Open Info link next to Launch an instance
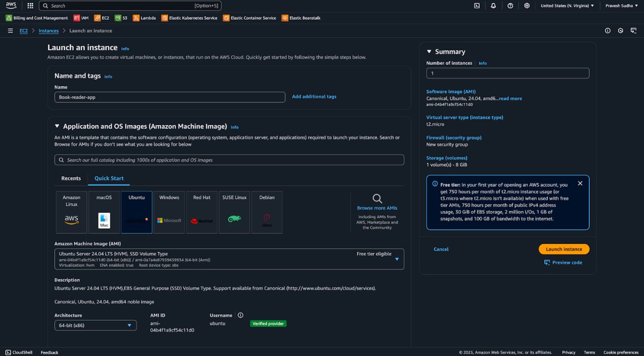The image size is (644, 356). pyautogui.click(x=125, y=49)
